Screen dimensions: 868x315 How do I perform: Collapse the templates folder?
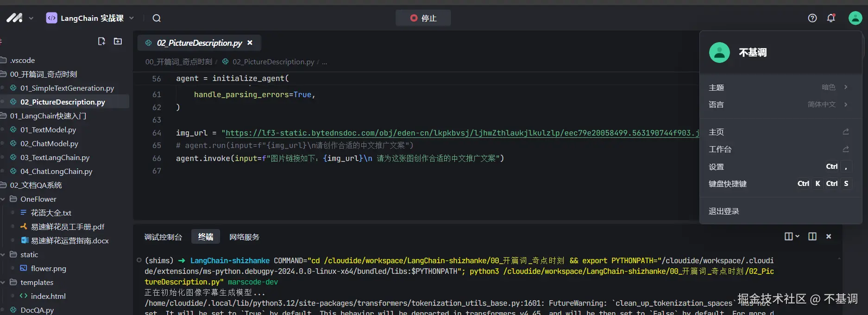3,282
